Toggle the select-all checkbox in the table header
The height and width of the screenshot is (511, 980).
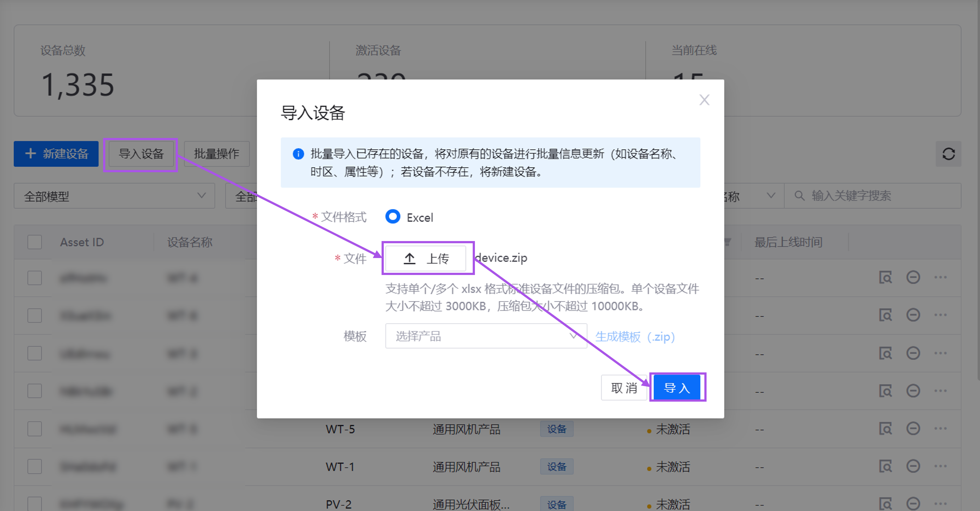click(x=35, y=242)
